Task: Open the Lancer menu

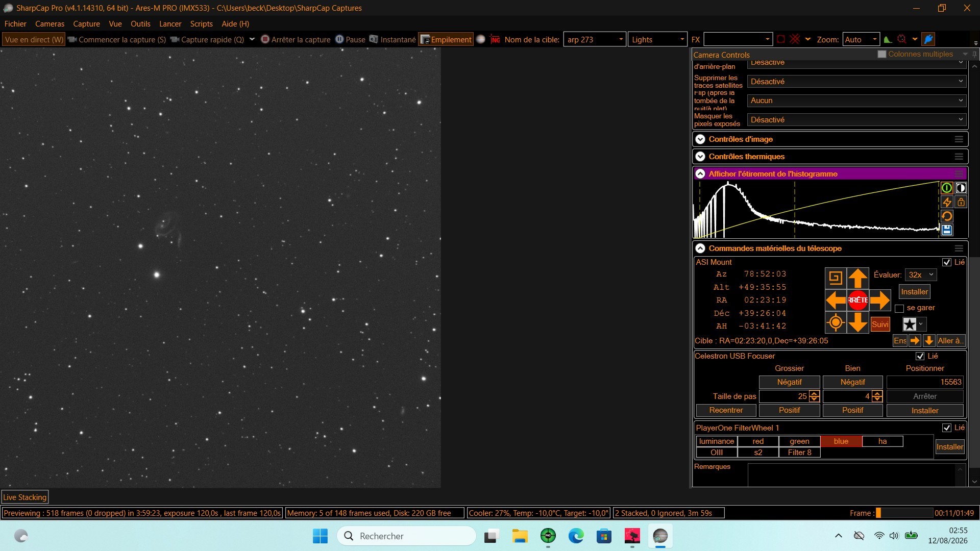Action: [170, 24]
